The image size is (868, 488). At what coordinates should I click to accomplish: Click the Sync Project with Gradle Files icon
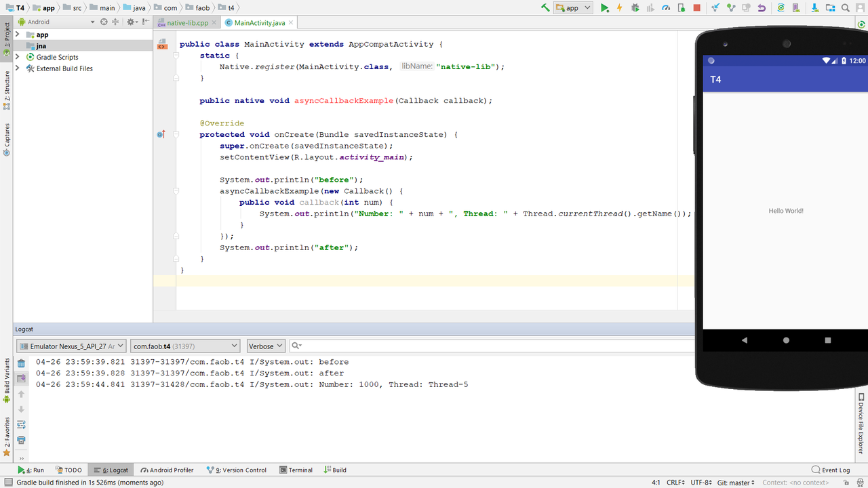click(x=781, y=8)
